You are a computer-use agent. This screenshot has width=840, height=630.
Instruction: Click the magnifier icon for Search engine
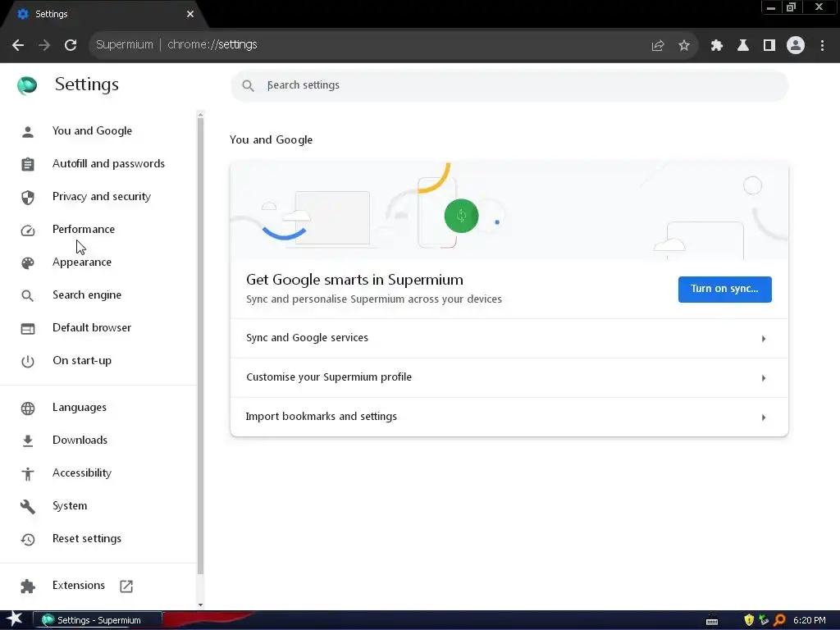tap(28, 295)
